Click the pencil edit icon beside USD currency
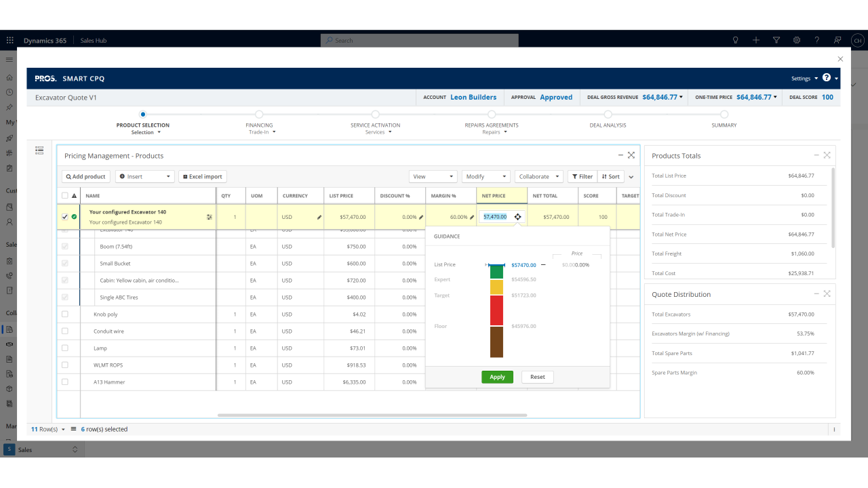This screenshot has height=488, width=868. coord(319,218)
